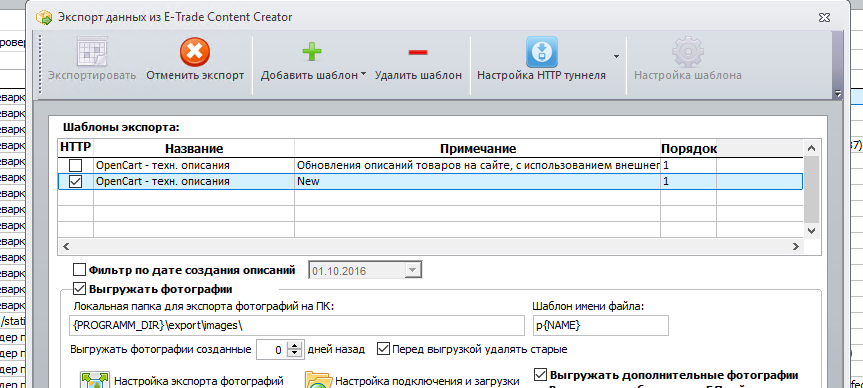Click the red minus Удалить шаблон icon
This screenshot has height=388, width=863.
(x=418, y=52)
